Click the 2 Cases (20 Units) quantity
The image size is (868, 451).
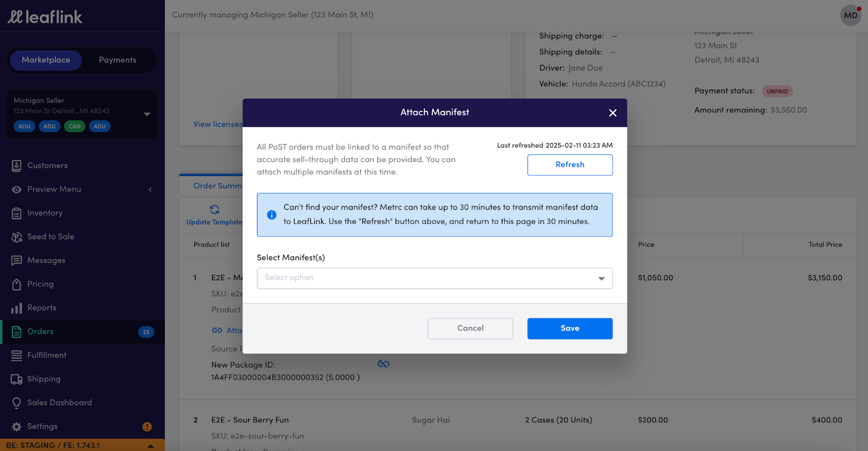(559, 420)
